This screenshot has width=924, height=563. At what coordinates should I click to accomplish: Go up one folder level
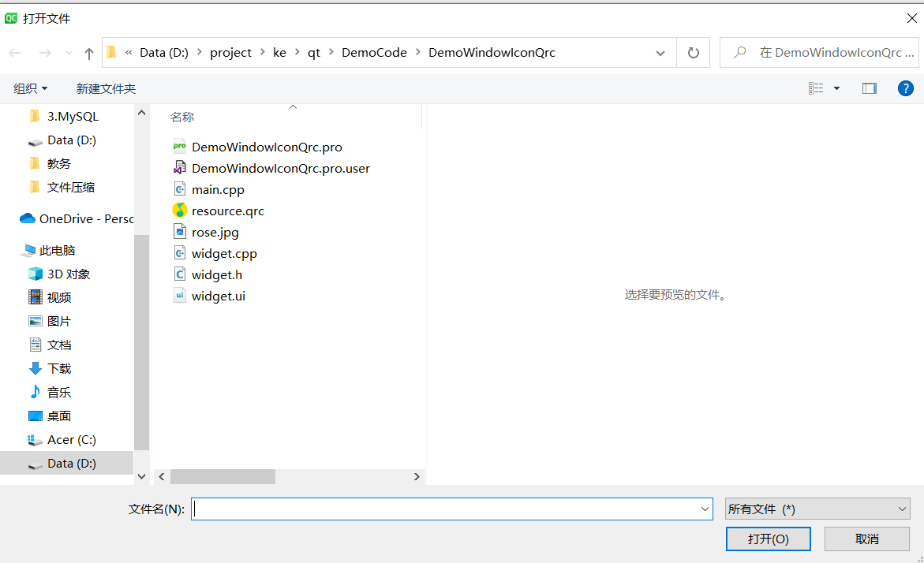pos(89,53)
